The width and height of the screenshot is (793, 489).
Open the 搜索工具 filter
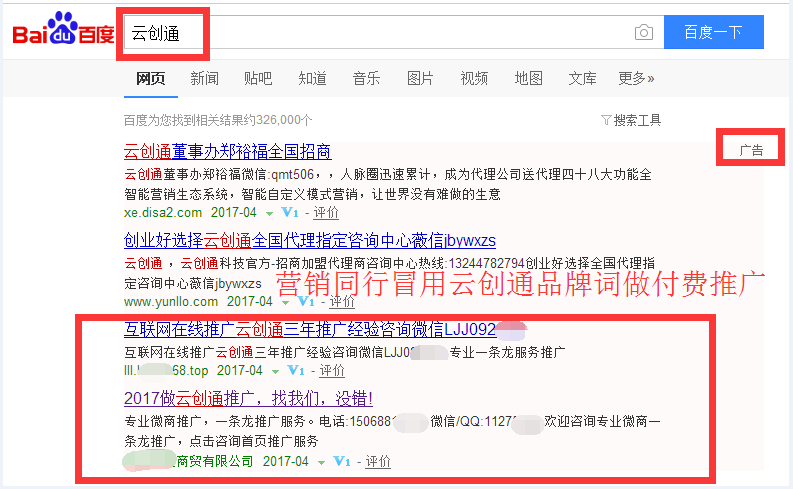click(631, 120)
